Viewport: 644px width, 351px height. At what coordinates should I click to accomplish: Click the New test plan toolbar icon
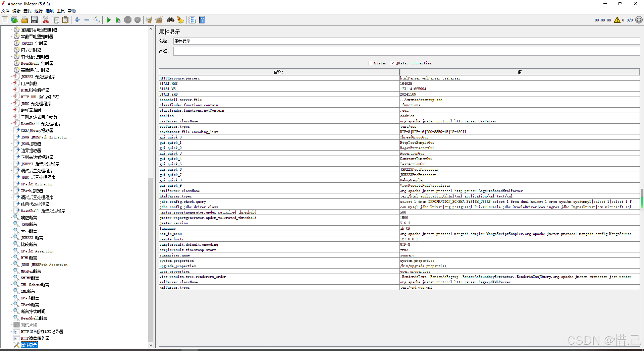[x=5, y=20]
